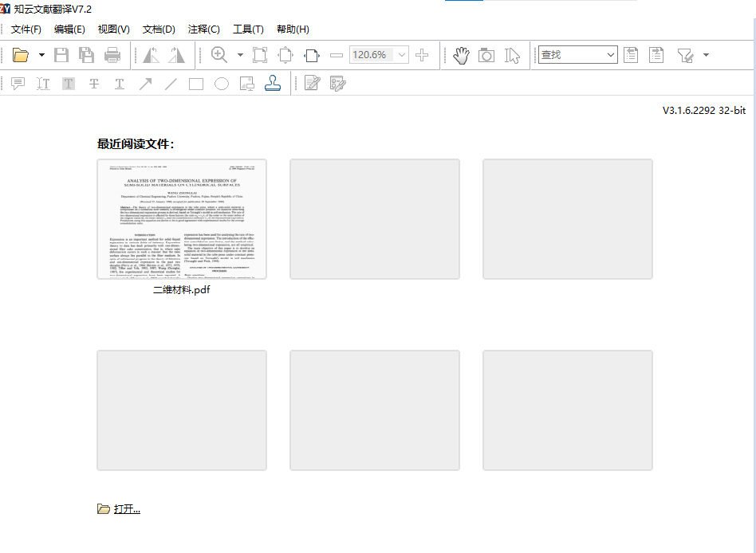The image size is (756, 553).
Task: Click the Save floppy disk icon
Action: [x=61, y=55]
